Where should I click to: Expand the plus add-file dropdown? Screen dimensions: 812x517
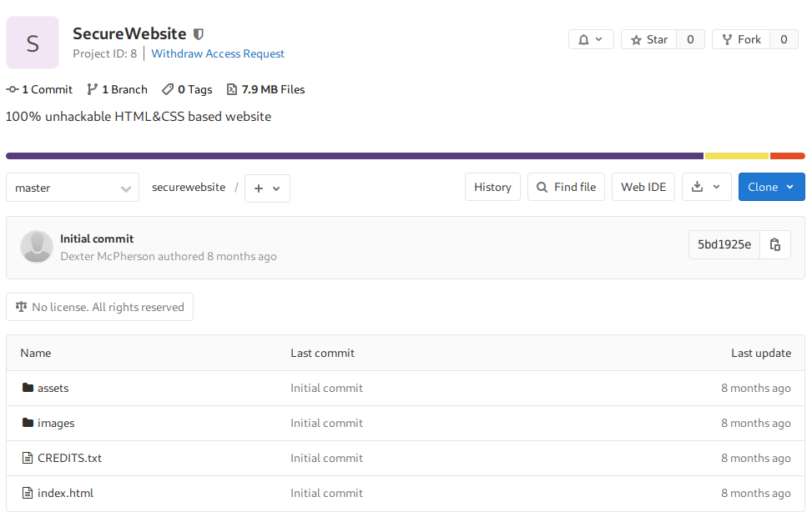[267, 188]
